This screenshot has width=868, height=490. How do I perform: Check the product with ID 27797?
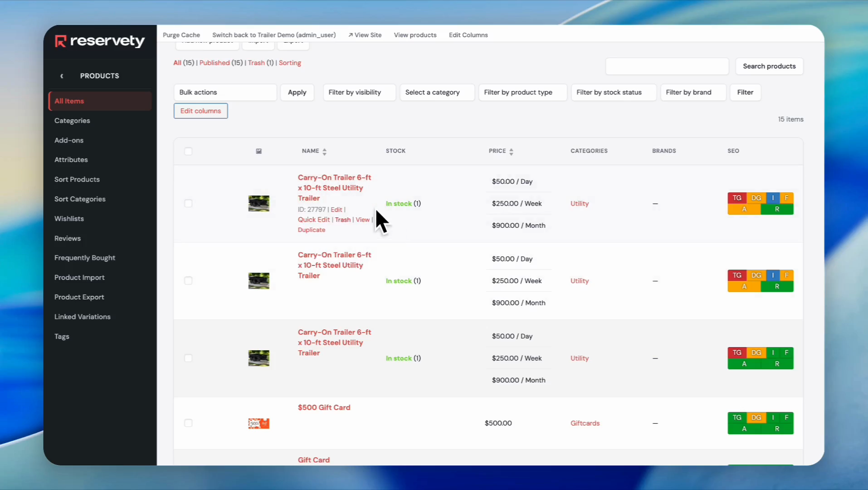[x=188, y=203]
